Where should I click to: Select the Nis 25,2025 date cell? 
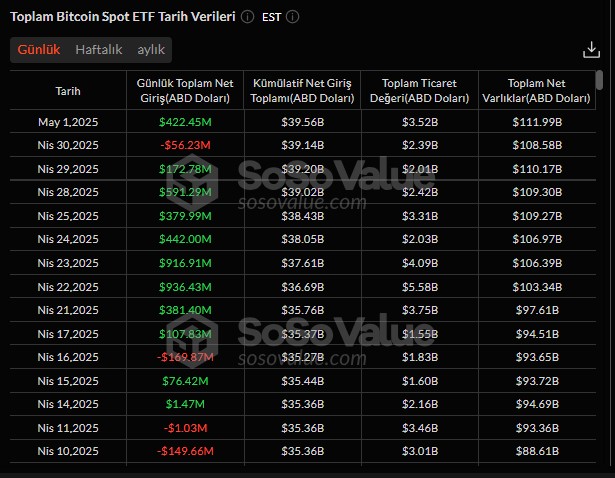tap(68, 216)
